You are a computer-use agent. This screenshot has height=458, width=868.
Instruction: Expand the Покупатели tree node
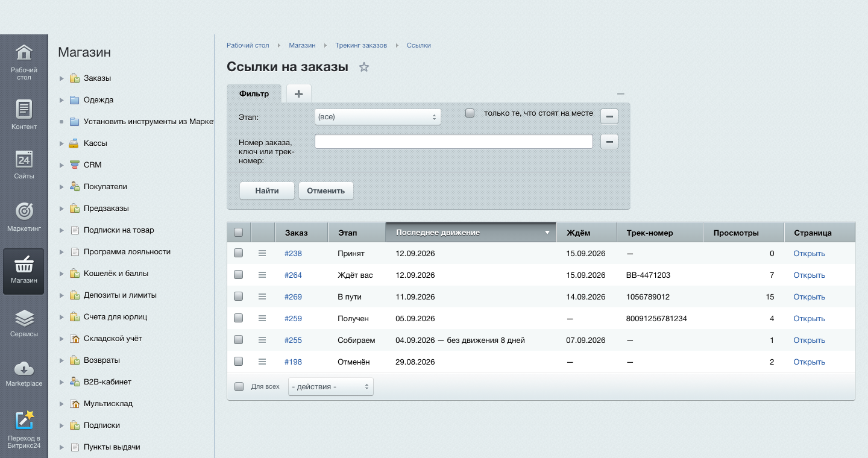point(61,187)
